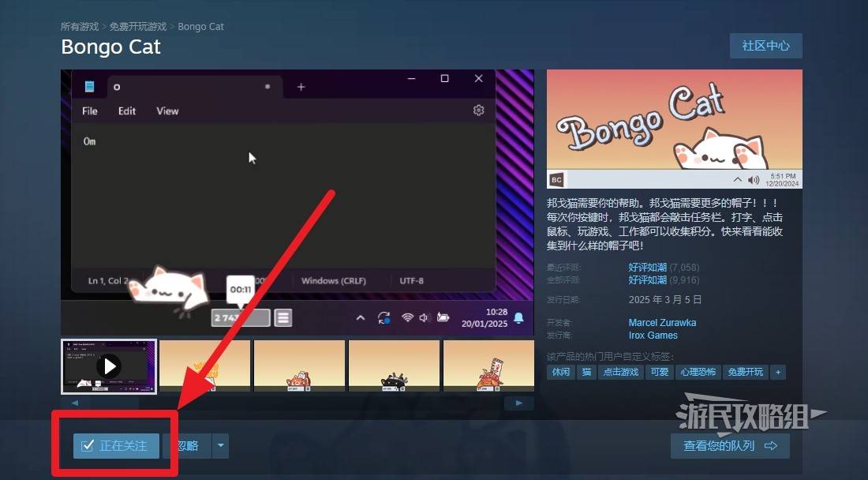Click the Notepad settings gear icon in video
Image resolution: width=868 pixels, height=480 pixels.
coord(479,111)
